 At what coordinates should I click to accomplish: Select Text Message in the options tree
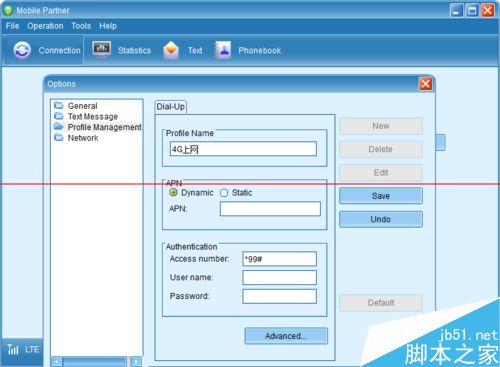pyautogui.click(x=93, y=116)
